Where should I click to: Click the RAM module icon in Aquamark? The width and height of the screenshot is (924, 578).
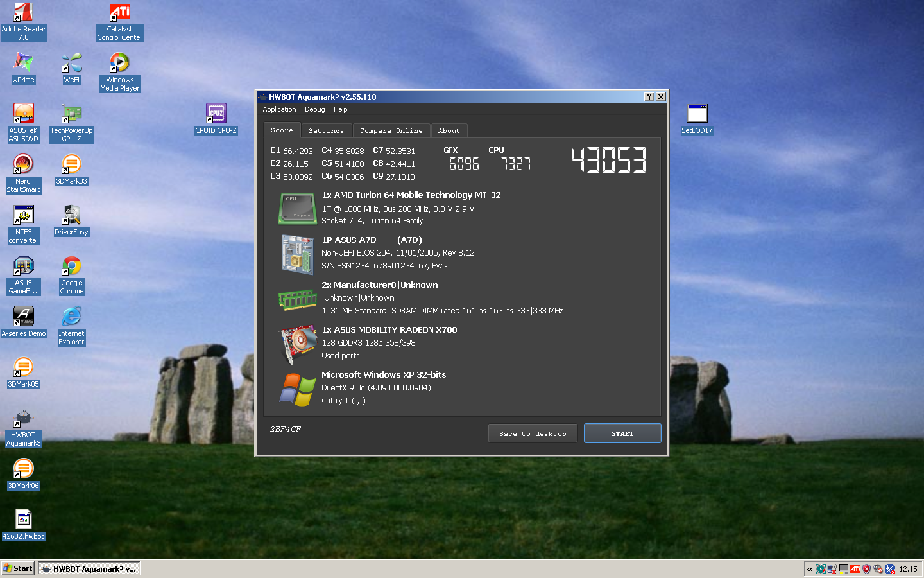(297, 299)
